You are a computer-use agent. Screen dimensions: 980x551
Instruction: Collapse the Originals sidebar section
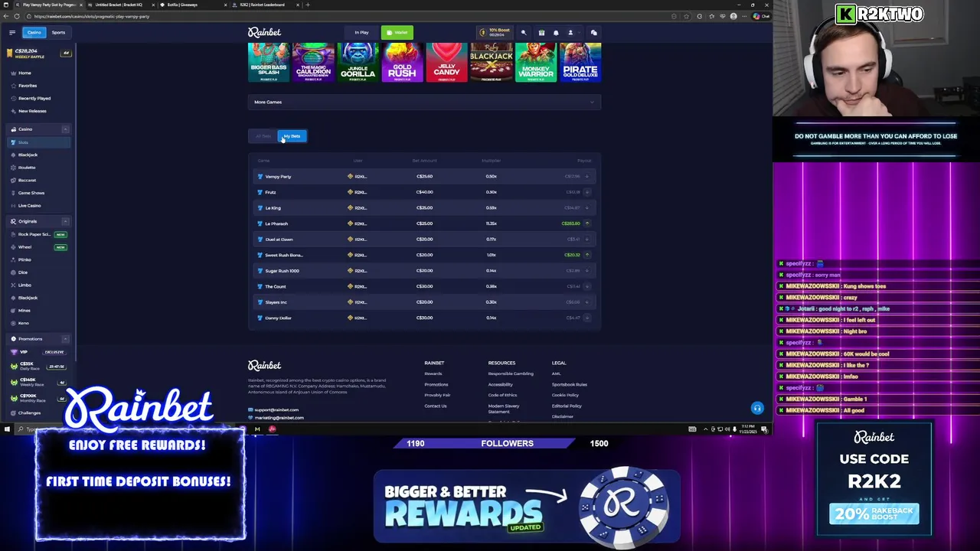65,221
